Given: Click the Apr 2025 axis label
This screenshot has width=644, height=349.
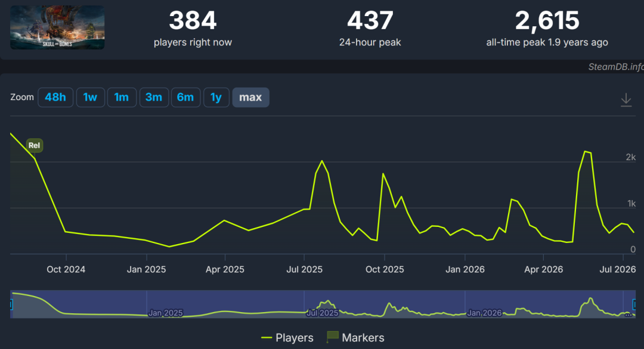Looking at the screenshot, I should [x=225, y=269].
